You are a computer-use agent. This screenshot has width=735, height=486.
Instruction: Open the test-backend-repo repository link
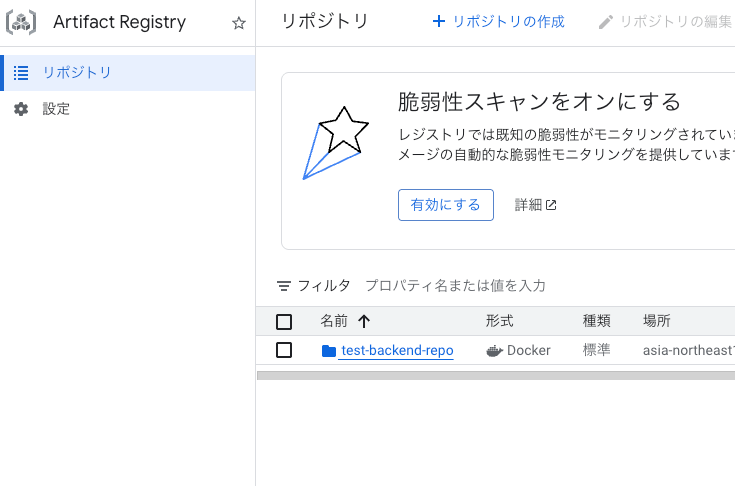point(398,351)
